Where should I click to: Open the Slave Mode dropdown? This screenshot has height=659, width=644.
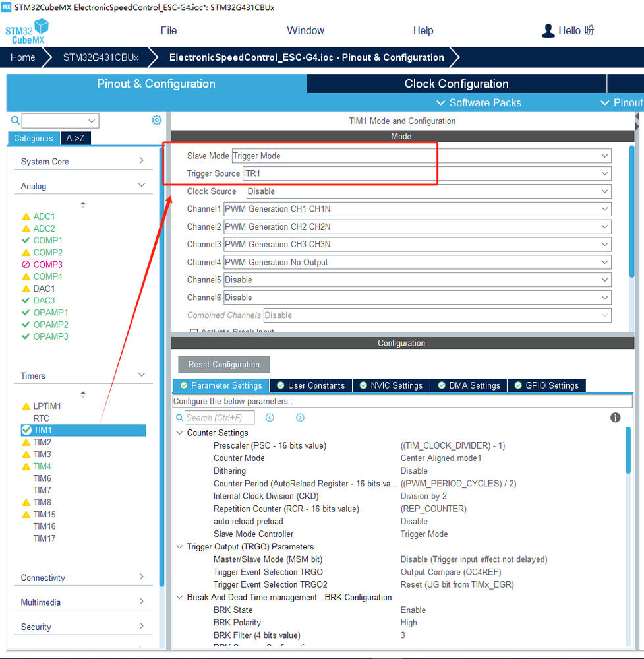point(421,156)
